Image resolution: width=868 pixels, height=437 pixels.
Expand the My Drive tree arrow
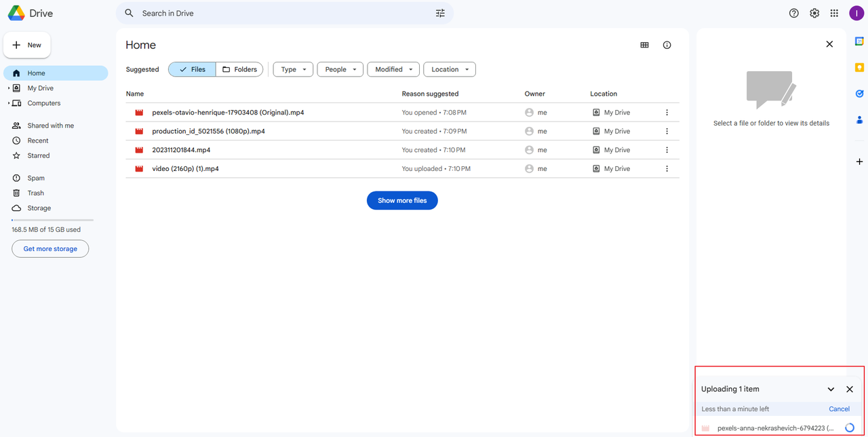9,88
